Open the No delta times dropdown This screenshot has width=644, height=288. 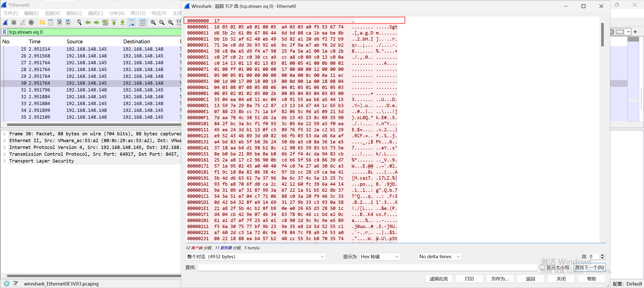coord(439,257)
